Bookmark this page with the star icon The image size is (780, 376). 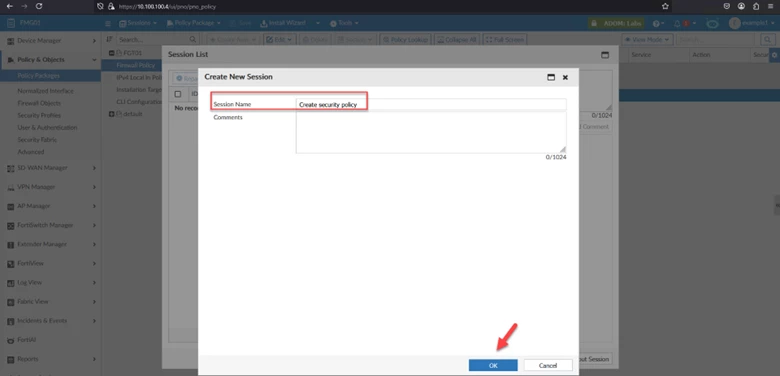click(x=665, y=6)
